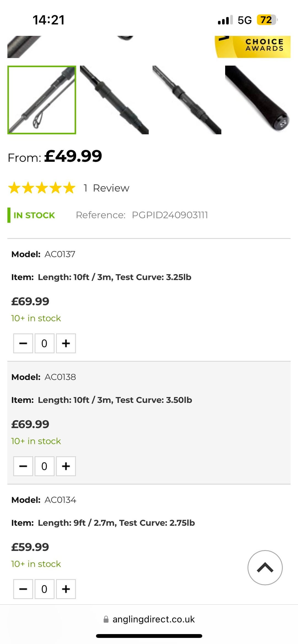Increase quantity for model AC0137
The width and height of the screenshot is (298, 644).
pyautogui.click(x=66, y=343)
